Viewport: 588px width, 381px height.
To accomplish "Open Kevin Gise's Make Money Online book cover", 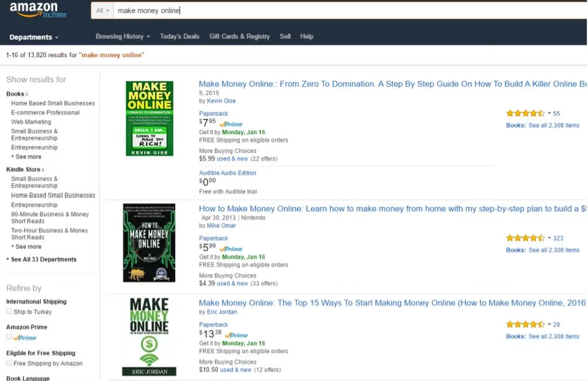I will point(150,118).
